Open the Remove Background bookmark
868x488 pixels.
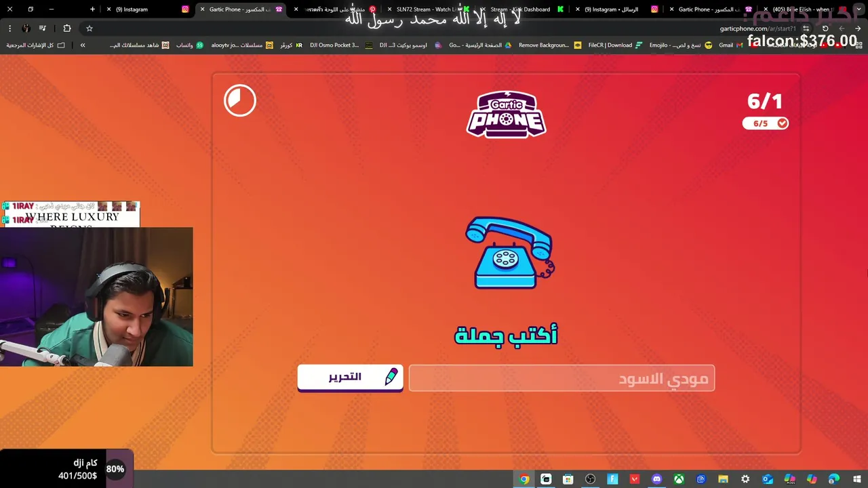point(549,45)
